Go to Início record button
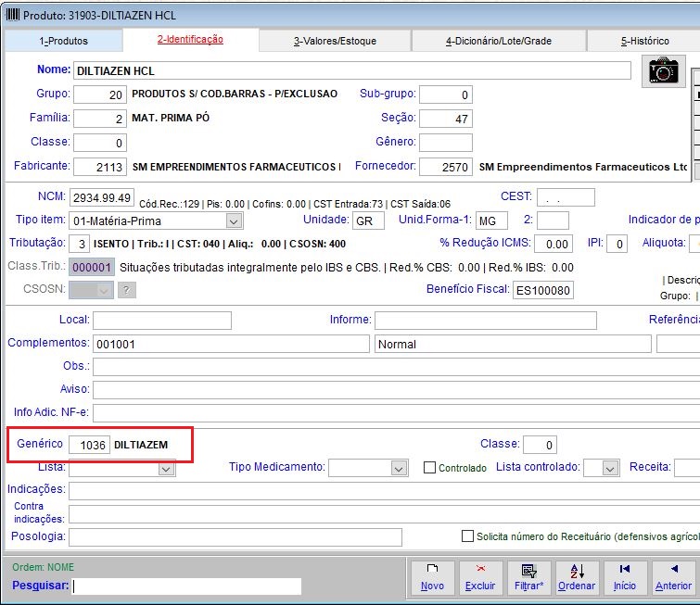The image size is (700, 605). [x=625, y=578]
